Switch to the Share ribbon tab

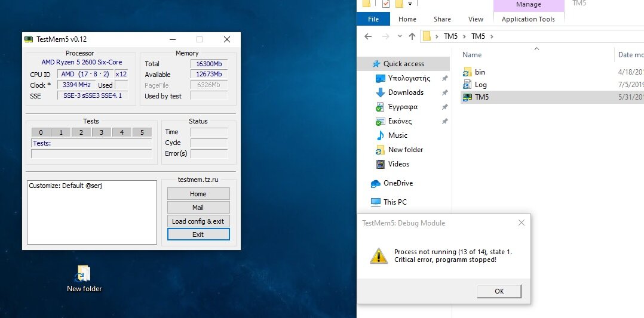click(x=442, y=19)
